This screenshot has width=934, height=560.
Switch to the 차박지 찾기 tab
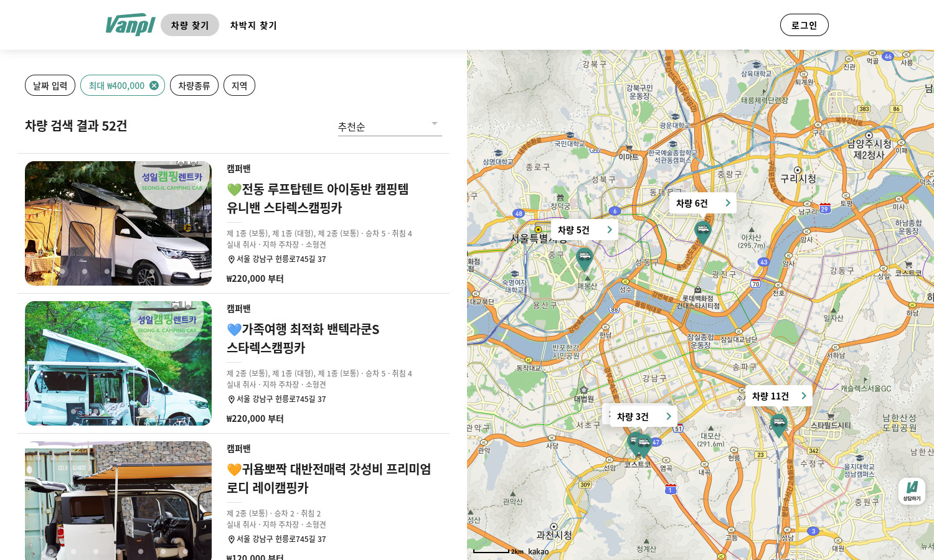point(253,26)
